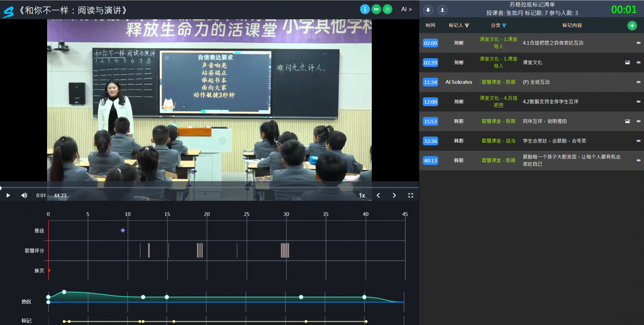
Task: Click the user profile icon
Action: [x=442, y=10]
